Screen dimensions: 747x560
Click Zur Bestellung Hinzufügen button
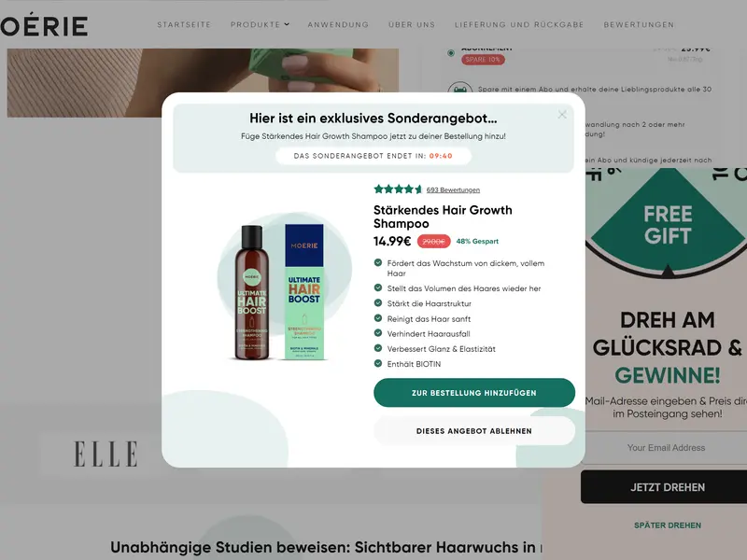coord(474,393)
